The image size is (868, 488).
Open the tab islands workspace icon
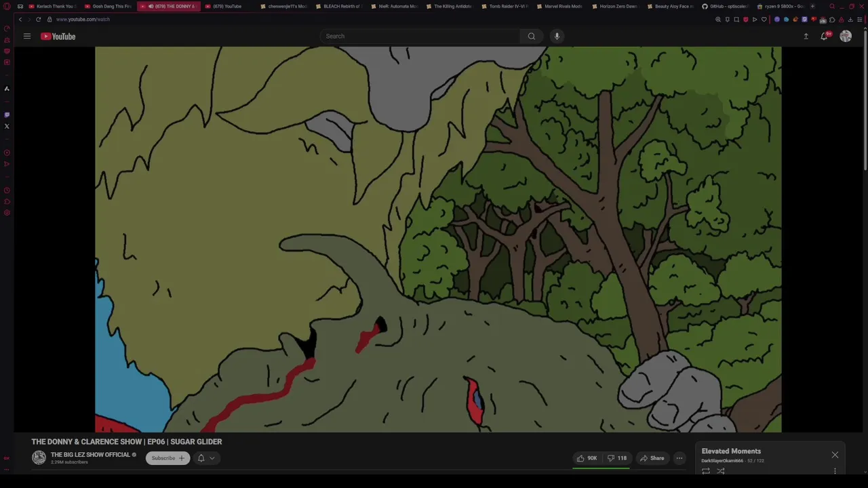click(20, 6)
